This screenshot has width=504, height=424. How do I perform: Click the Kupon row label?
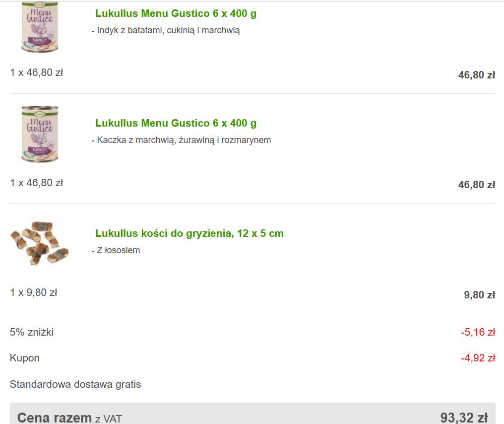point(25,358)
